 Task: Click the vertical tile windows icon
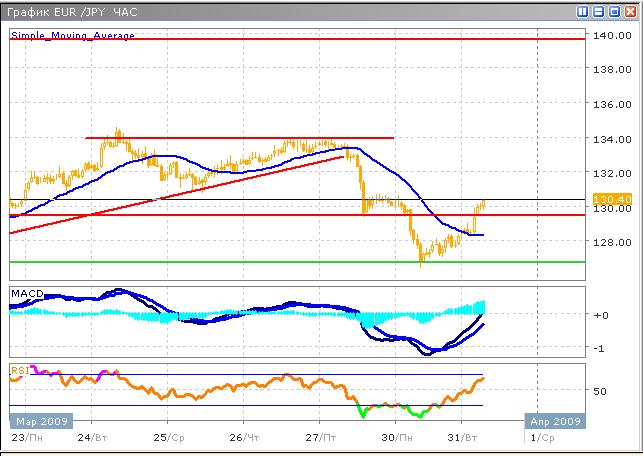click(583, 12)
